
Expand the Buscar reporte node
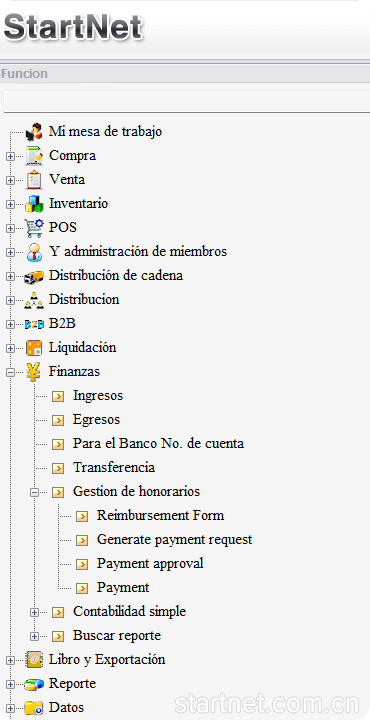click(34, 636)
